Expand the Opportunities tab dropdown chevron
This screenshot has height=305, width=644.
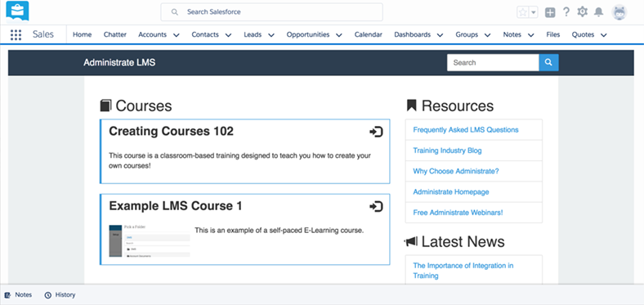coord(339,35)
